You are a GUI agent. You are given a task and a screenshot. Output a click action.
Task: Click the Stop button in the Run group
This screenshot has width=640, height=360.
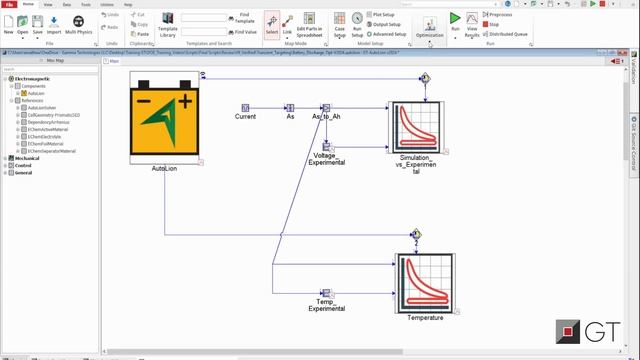point(491,24)
